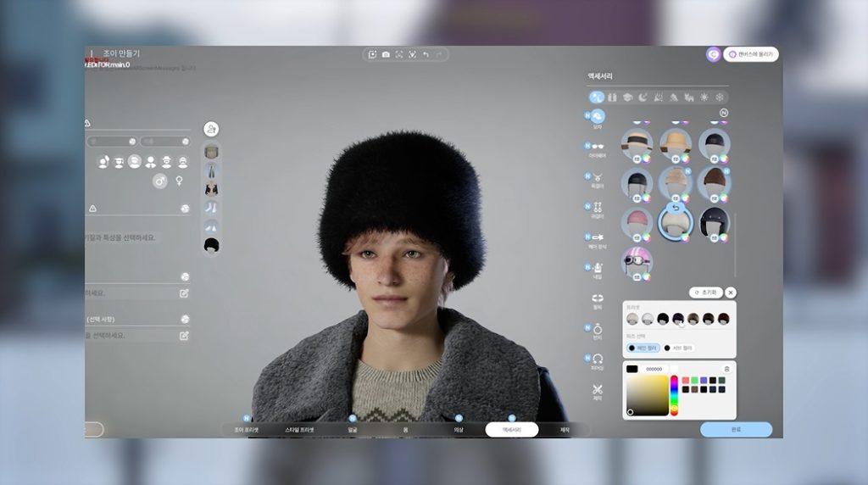Select the main color part option
868x485 pixels.
[x=643, y=348]
